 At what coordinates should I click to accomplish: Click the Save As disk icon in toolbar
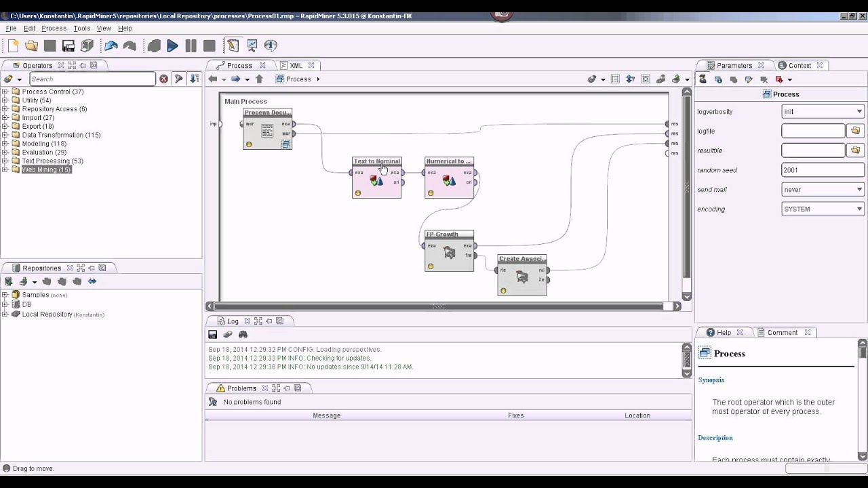point(68,45)
